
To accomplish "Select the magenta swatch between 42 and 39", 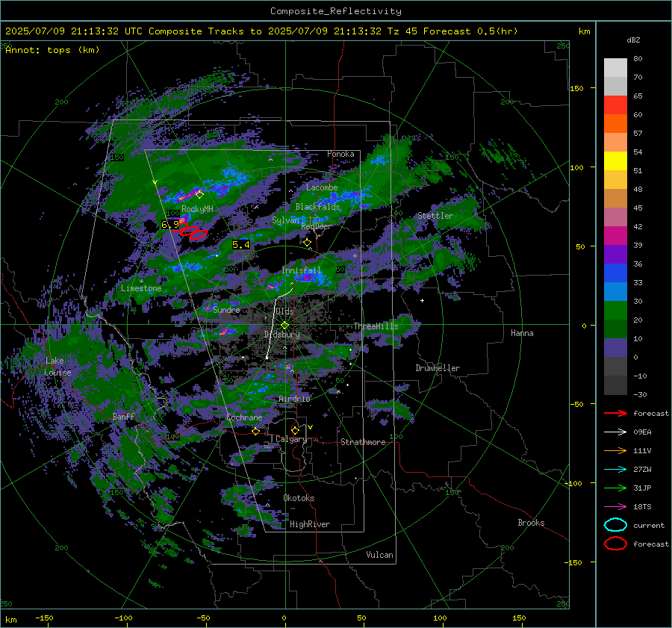I will (x=615, y=236).
